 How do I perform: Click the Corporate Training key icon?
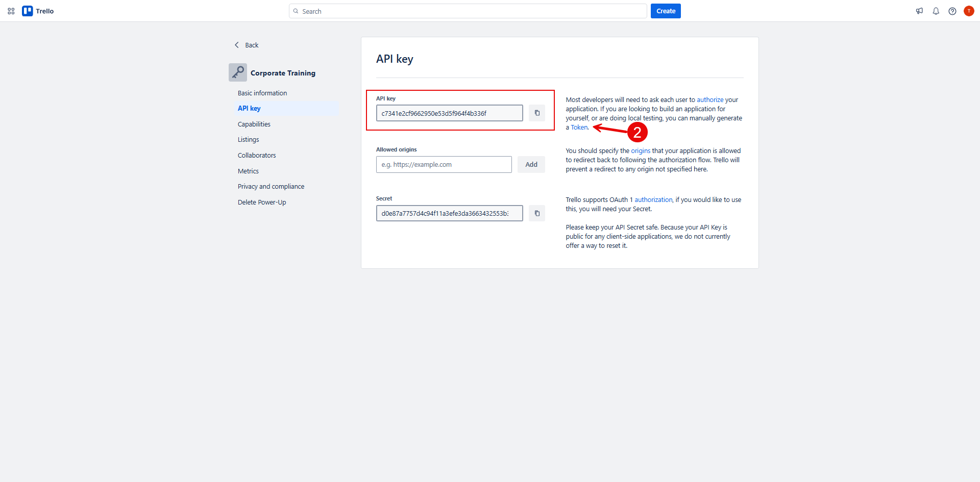pyautogui.click(x=238, y=72)
